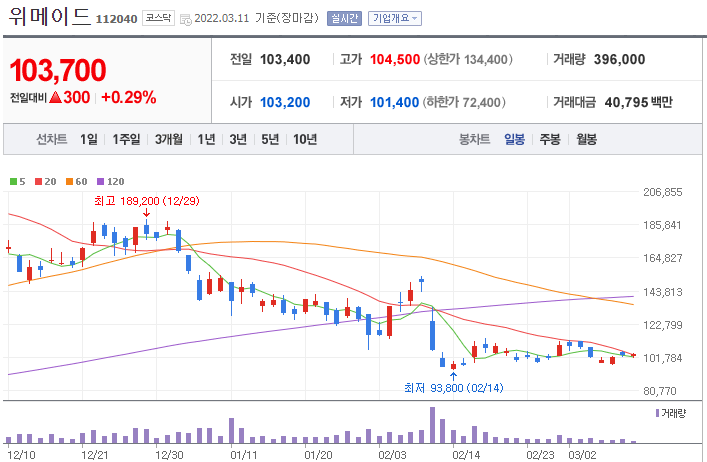Click the 185,841 price axis label

662,225
